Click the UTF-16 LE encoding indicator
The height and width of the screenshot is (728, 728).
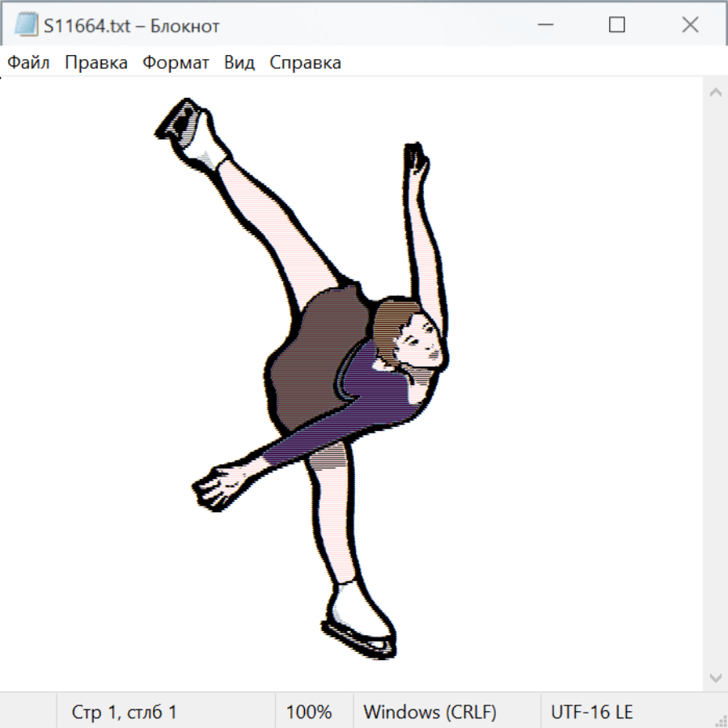[x=591, y=712]
